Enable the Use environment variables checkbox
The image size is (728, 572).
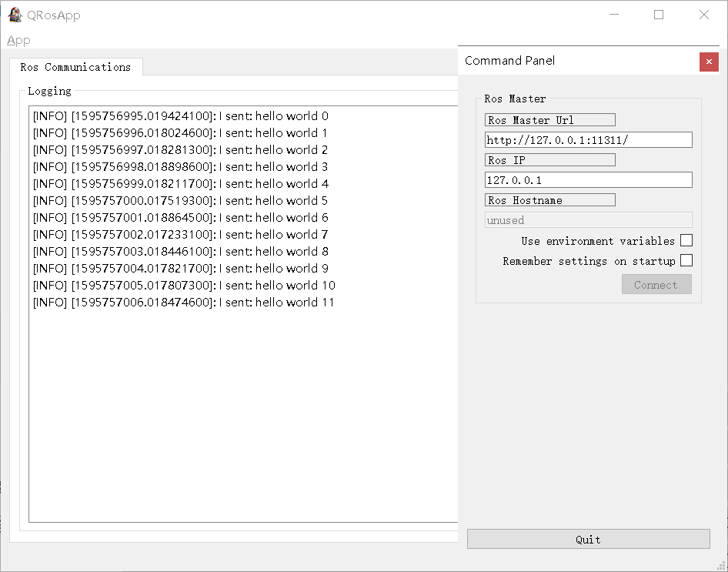tap(686, 240)
